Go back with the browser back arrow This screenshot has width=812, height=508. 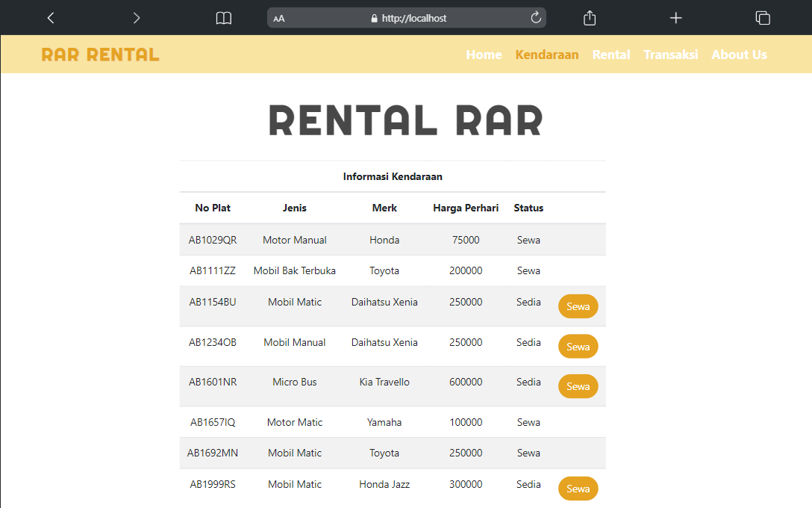pyautogui.click(x=51, y=18)
